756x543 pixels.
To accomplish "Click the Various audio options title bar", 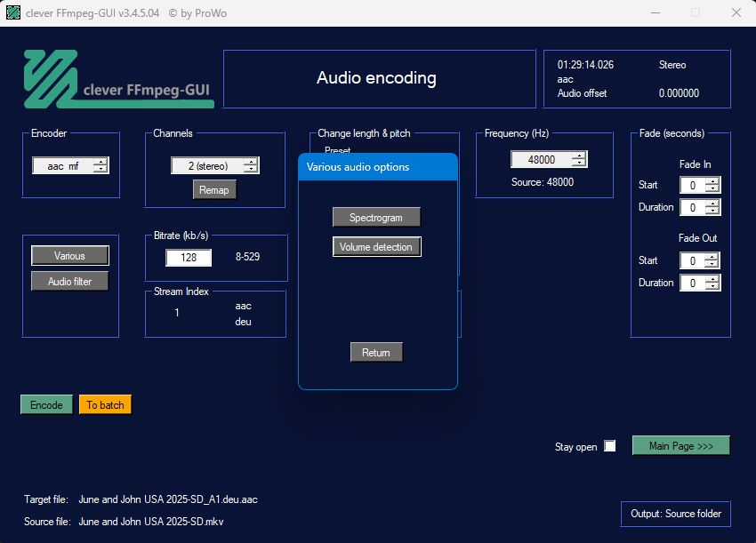I will click(x=377, y=167).
